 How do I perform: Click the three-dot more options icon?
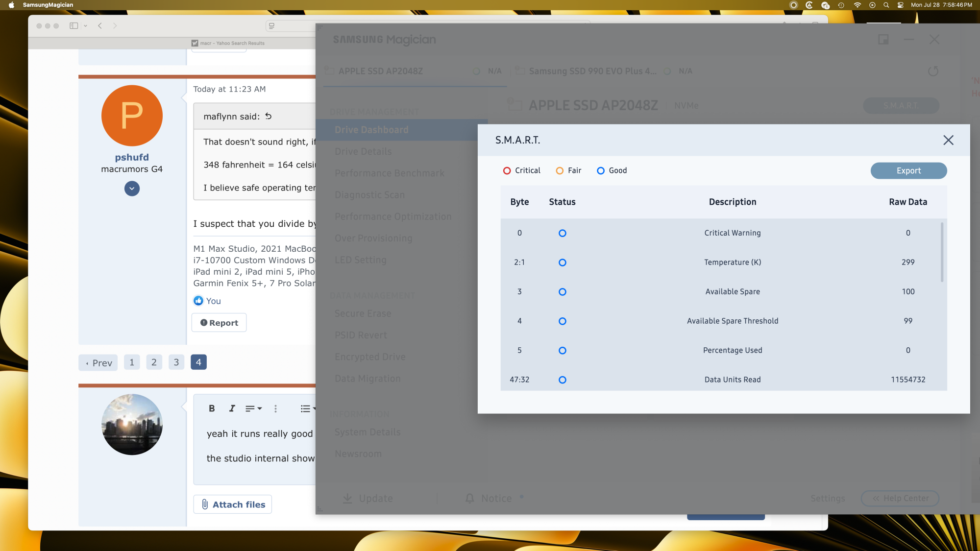[275, 408]
